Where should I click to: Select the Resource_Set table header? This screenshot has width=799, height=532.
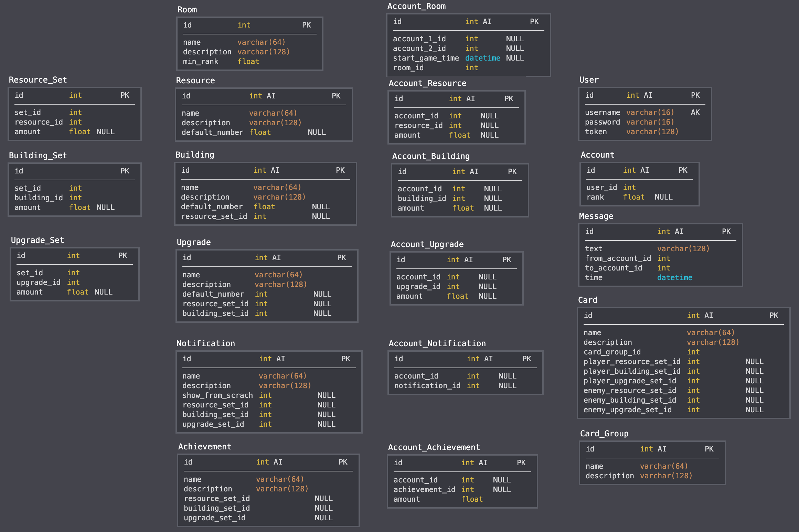[38, 80]
